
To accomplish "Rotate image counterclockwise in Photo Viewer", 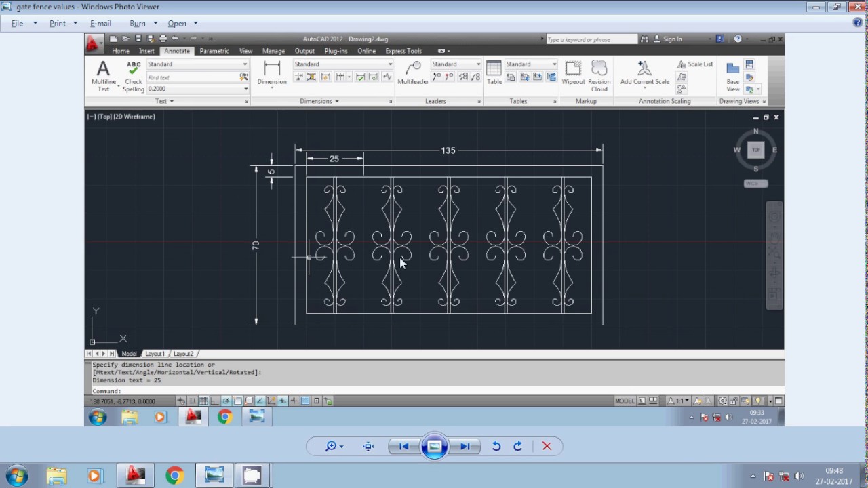I will [496, 446].
